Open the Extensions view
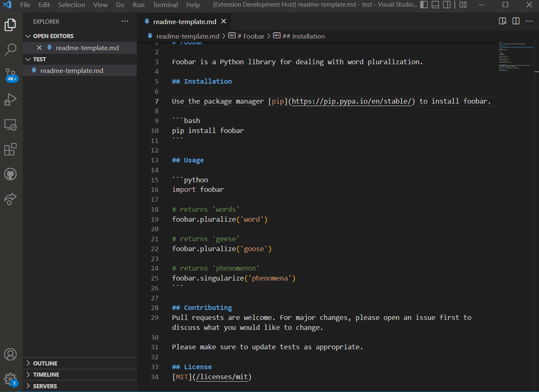539x392 pixels. (10, 149)
